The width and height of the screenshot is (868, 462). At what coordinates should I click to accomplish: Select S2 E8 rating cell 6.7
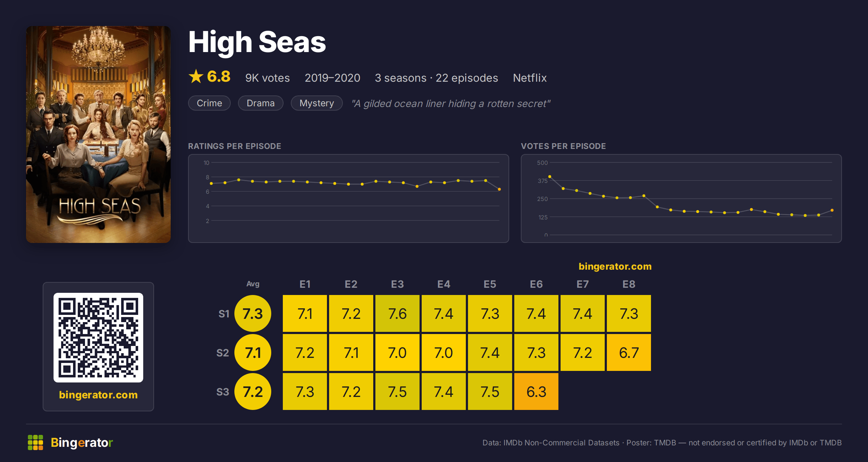[629, 352]
